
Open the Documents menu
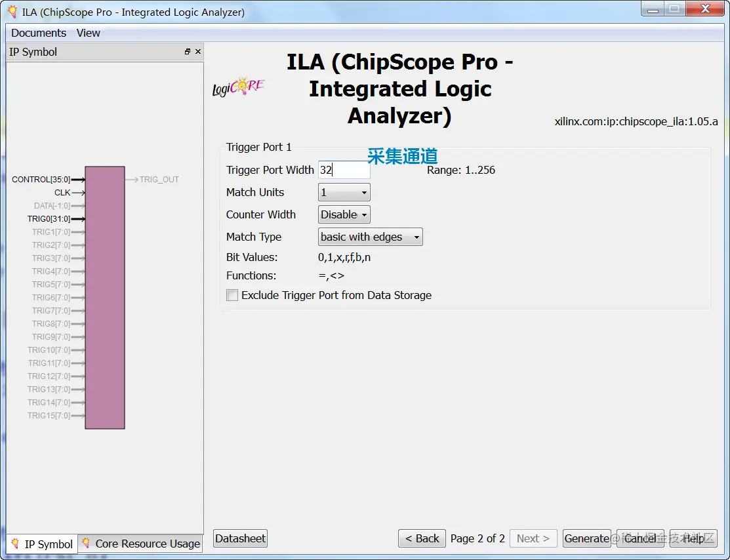(39, 33)
